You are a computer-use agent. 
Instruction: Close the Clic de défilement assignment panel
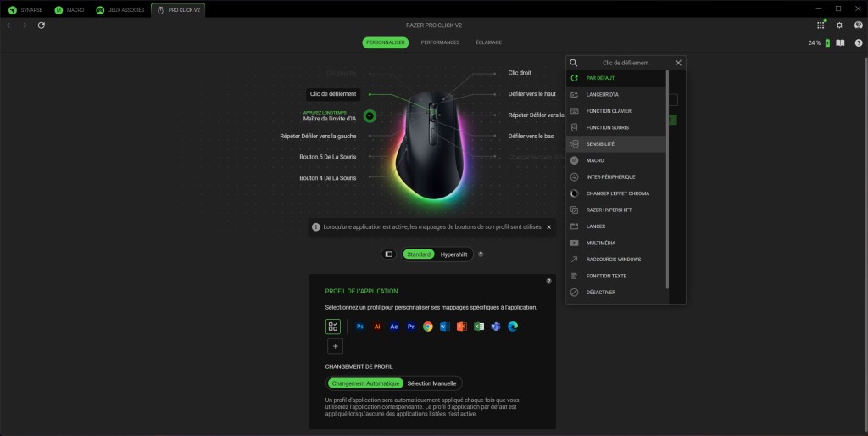(678, 63)
